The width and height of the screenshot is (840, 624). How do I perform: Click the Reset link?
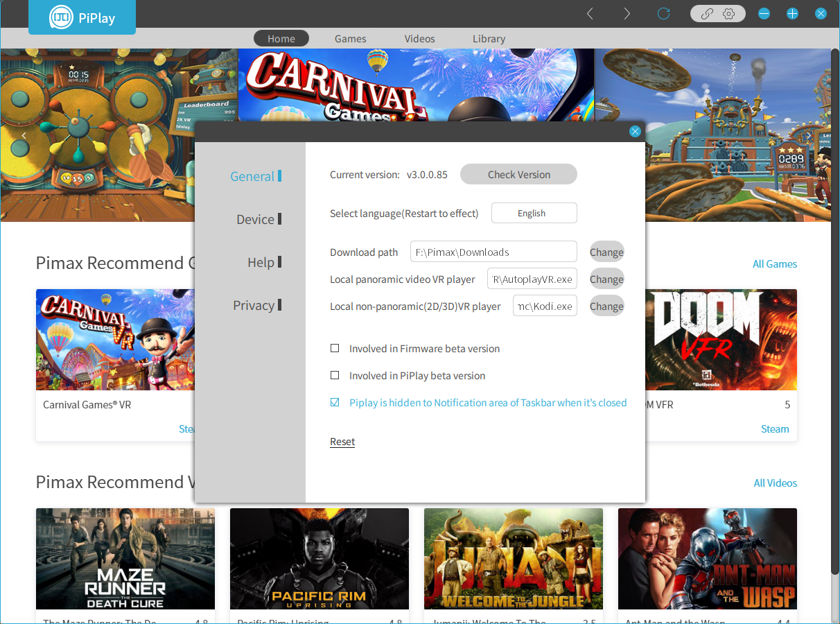342,442
